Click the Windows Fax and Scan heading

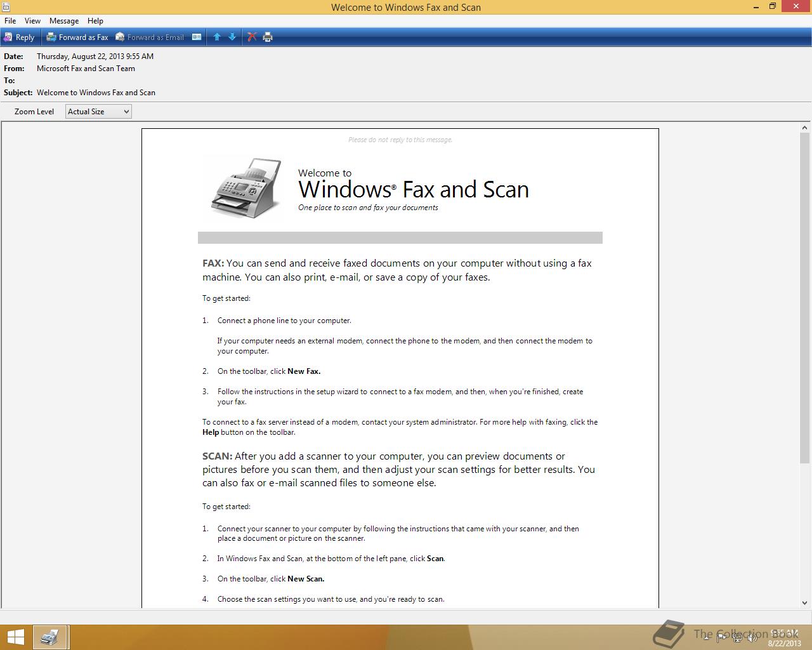[414, 189]
